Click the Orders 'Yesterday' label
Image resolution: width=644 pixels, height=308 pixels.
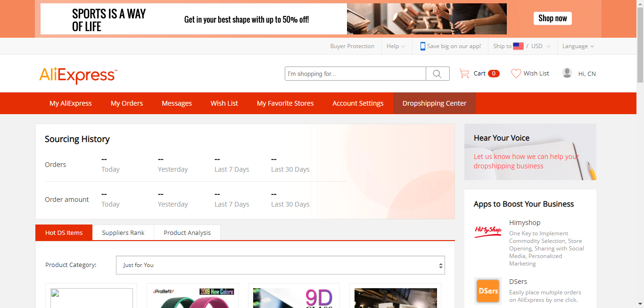173,169
